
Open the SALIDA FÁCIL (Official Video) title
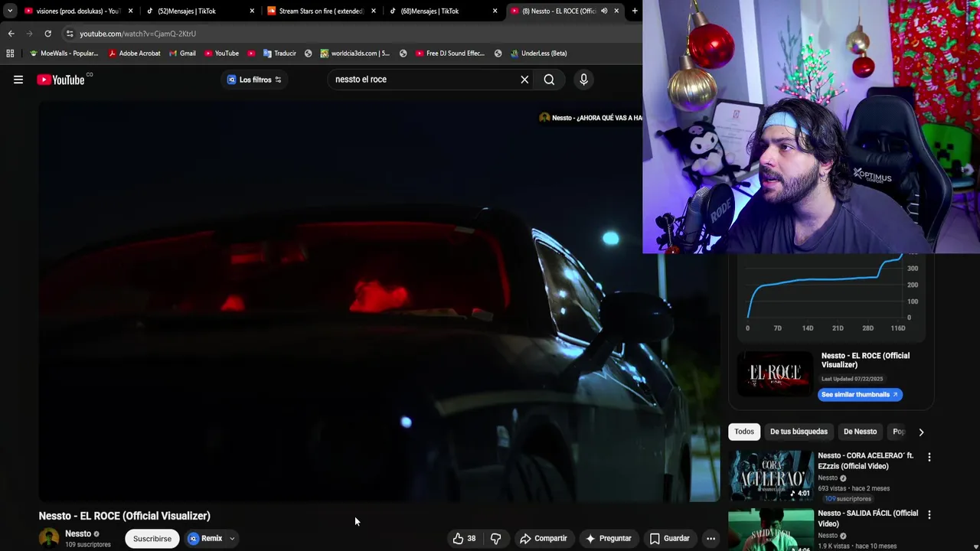coord(867,518)
